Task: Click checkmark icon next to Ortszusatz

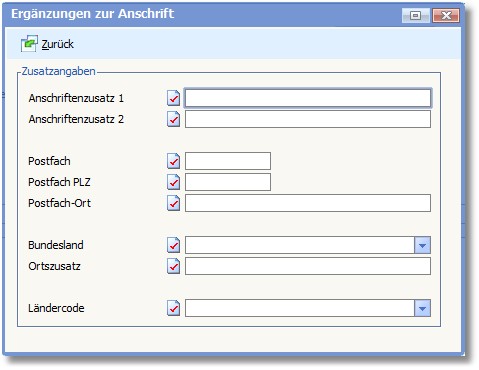Action: [173, 266]
